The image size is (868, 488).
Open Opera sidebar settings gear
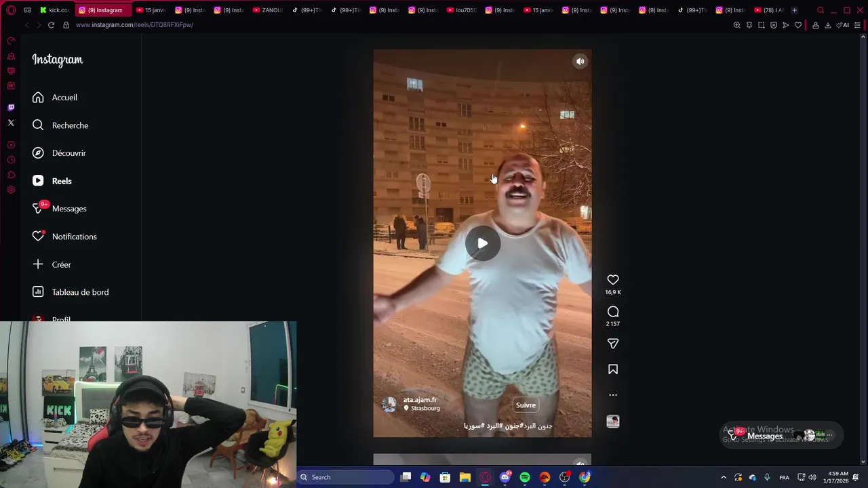11,190
